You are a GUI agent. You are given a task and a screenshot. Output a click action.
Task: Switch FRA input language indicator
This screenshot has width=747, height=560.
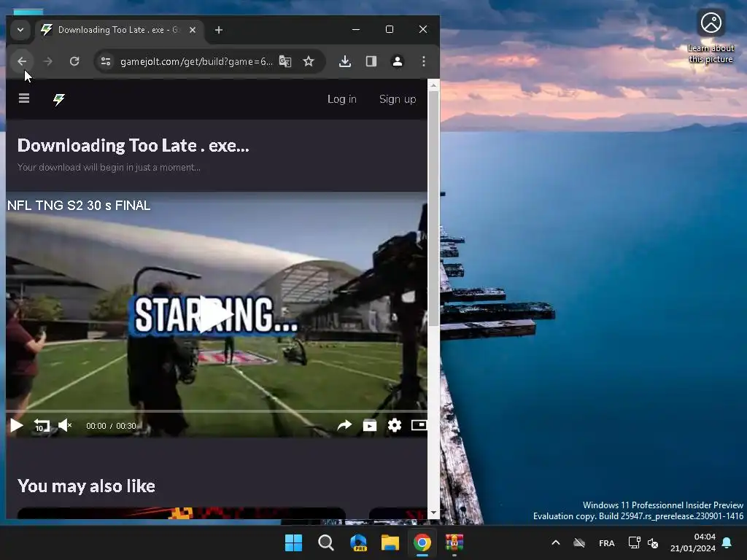[606, 542]
